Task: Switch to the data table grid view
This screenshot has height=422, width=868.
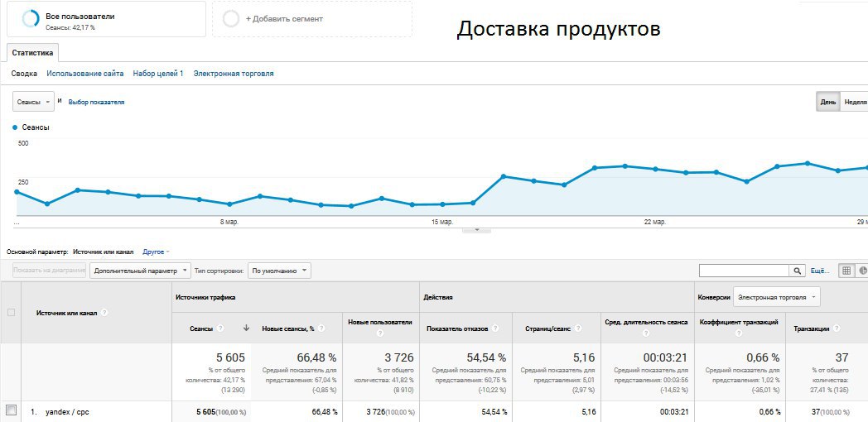Action: [x=846, y=271]
